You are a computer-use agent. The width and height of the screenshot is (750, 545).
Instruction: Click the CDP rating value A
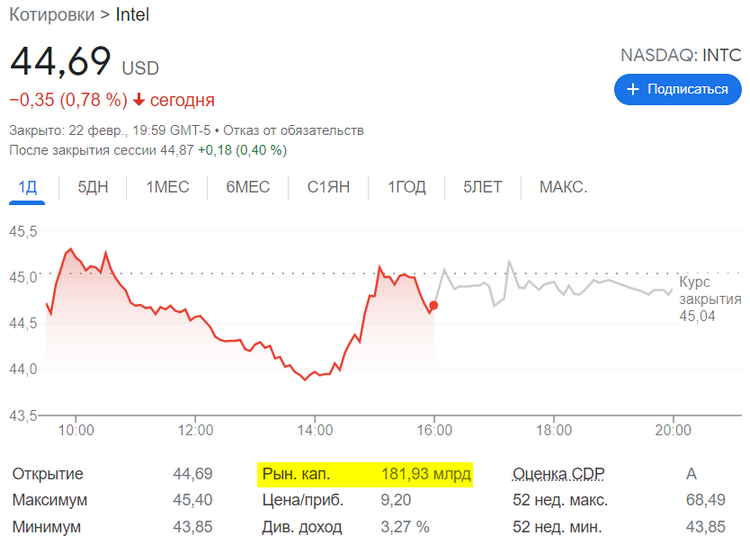click(x=691, y=474)
